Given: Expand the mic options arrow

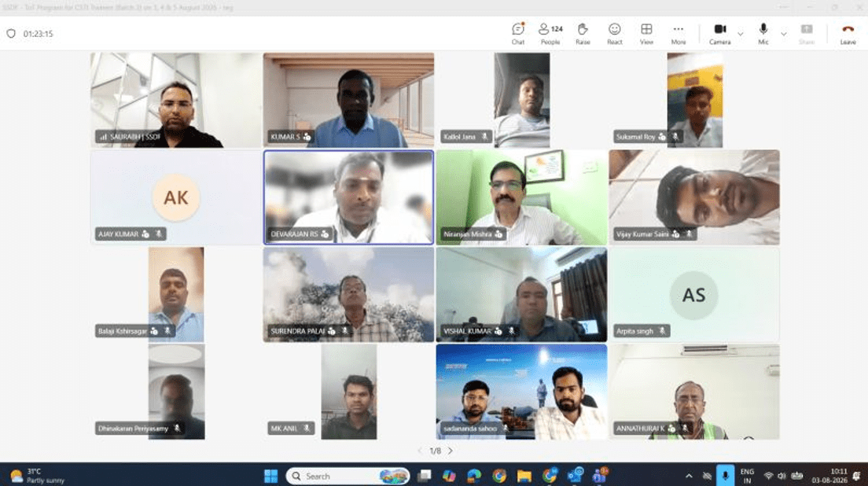Looking at the screenshot, I should coord(783,34).
